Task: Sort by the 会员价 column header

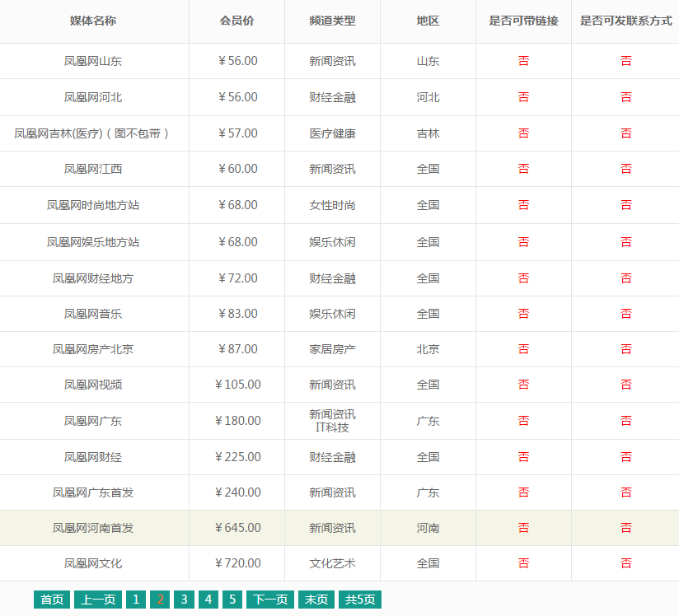Action: [x=237, y=22]
